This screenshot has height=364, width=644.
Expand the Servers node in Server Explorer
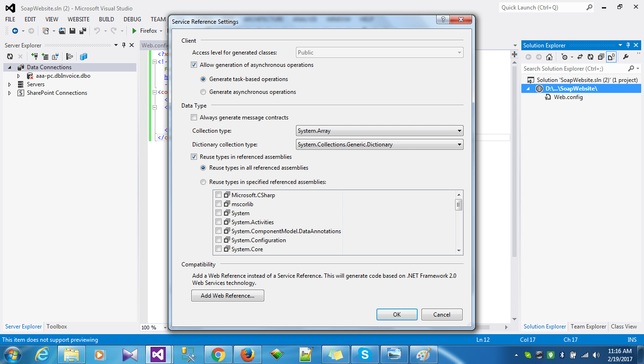coord(9,84)
